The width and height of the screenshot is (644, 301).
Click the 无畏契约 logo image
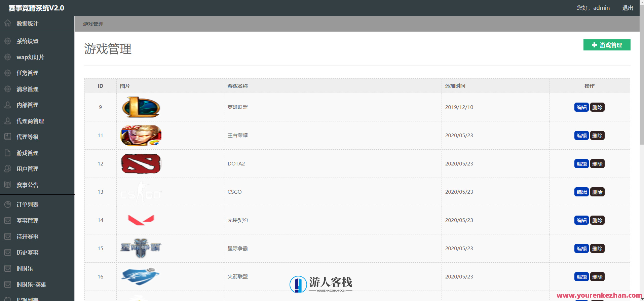tap(141, 220)
